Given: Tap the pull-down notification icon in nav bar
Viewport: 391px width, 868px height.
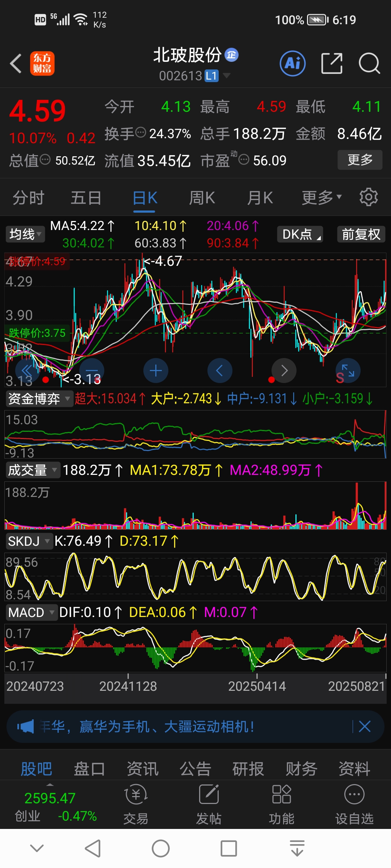Looking at the screenshot, I should click(x=297, y=848).
